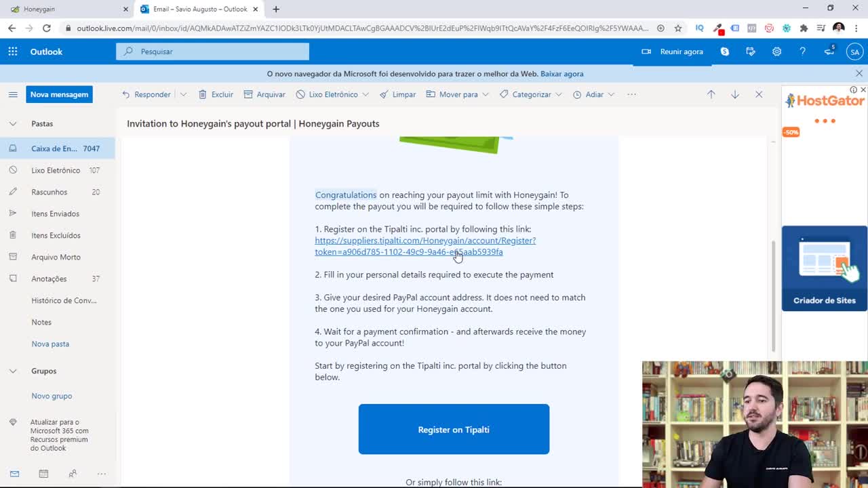This screenshot has width=868, height=488.
Task: Reload the browser page
Action: pyautogui.click(x=46, y=28)
